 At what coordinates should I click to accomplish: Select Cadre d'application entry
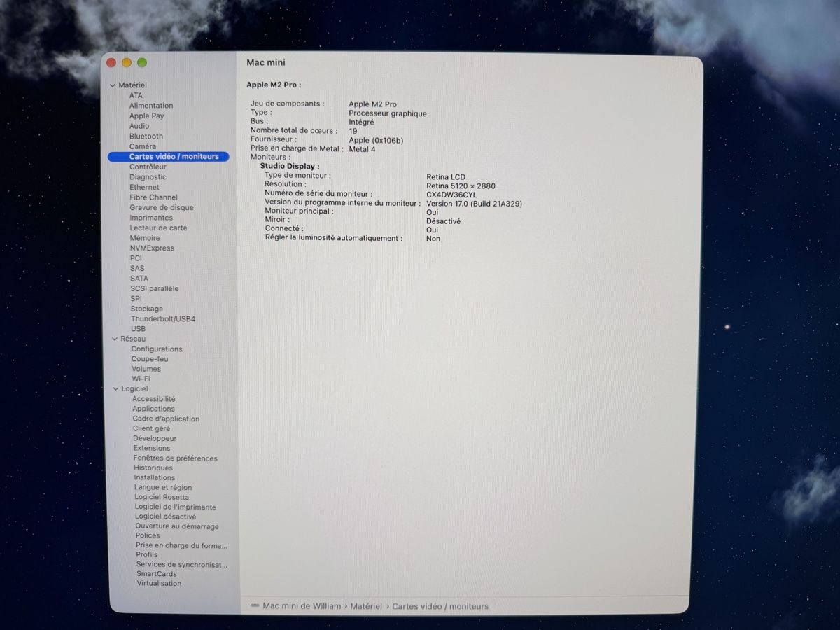pyautogui.click(x=166, y=419)
